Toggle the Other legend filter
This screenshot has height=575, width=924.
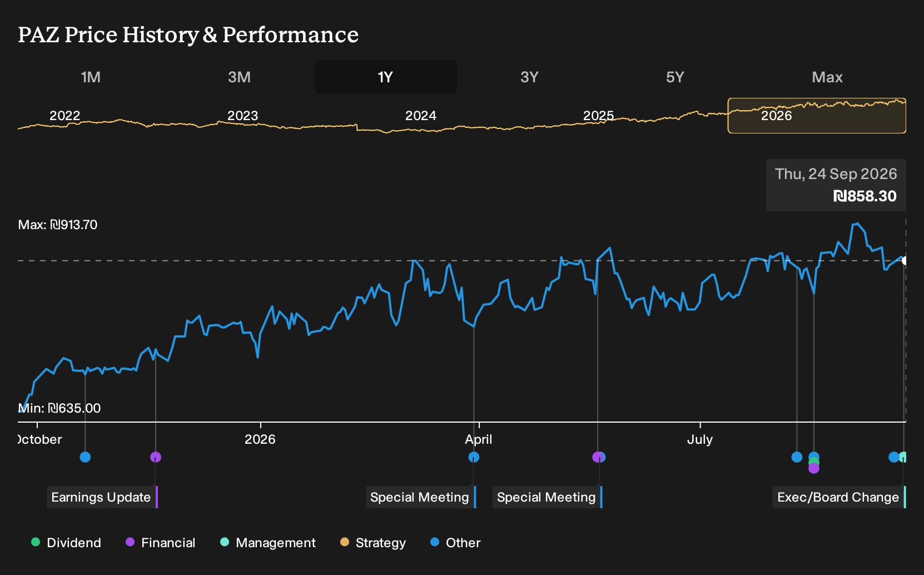[455, 543]
